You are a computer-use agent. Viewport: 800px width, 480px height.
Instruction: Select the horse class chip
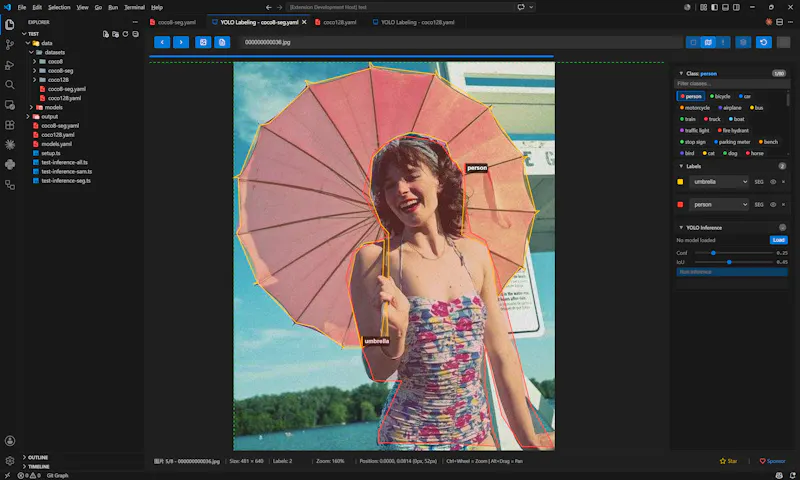[755, 153]
